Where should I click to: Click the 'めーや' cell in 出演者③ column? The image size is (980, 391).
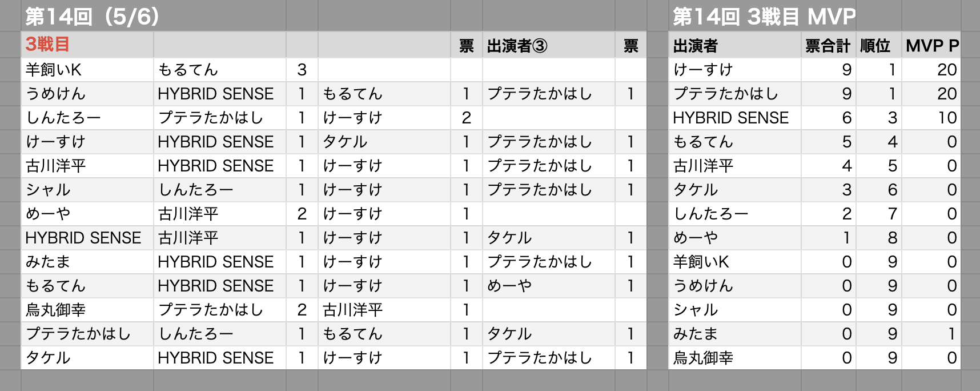pos(509,286)
